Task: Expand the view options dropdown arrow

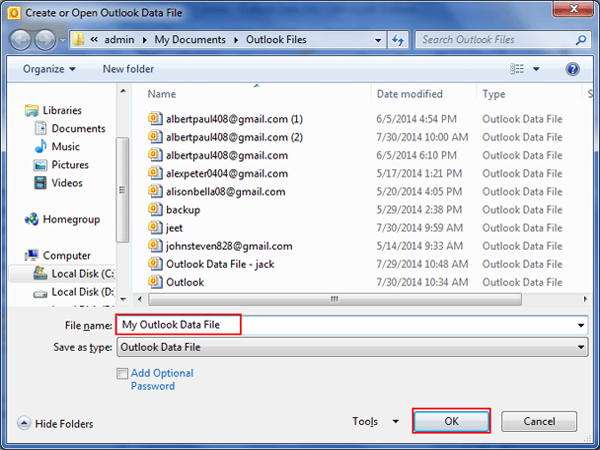Action: click(536, 69)
